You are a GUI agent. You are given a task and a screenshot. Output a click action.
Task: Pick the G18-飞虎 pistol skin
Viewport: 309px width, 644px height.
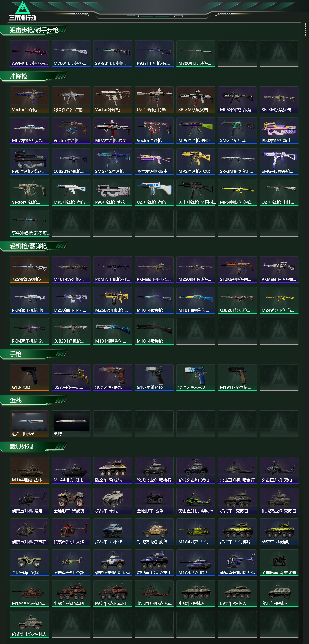point(29,378)
